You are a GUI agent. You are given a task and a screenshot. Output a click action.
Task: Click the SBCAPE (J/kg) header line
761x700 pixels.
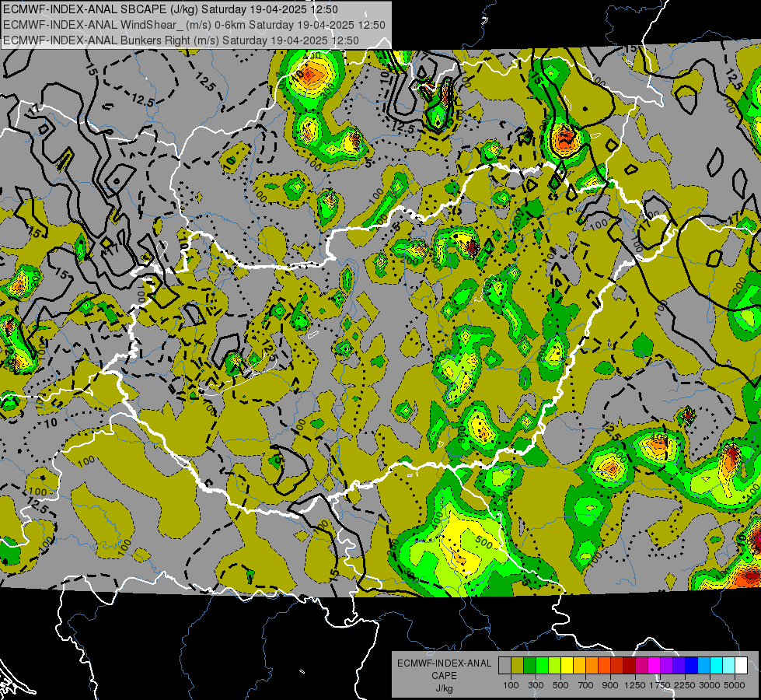coord(170,9)
